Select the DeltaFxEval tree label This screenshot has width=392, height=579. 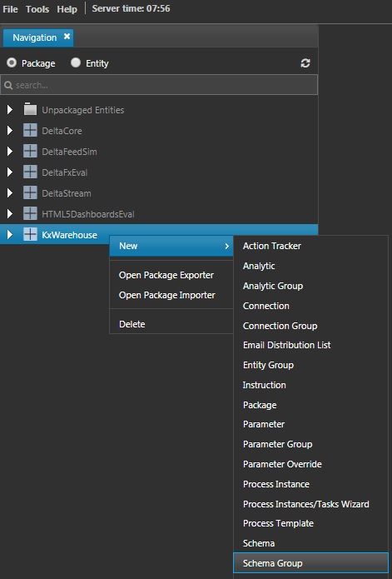click(65, 172)
